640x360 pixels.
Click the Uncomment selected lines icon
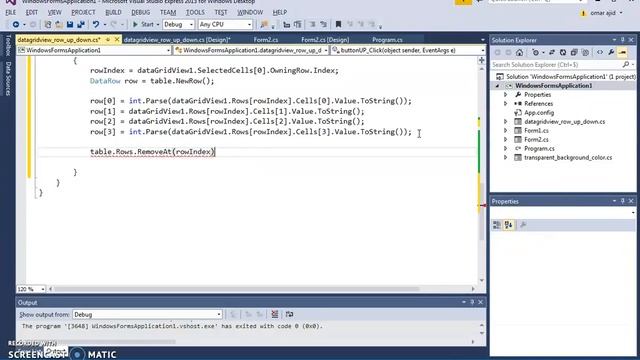coord(323,24)
